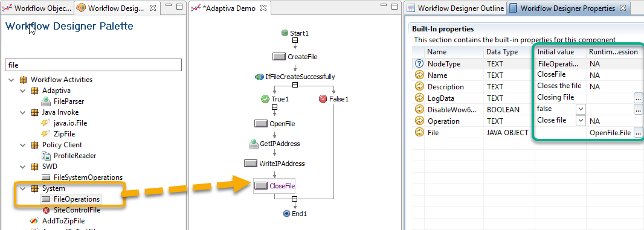Maximize the Adaptiva Demo editor area
This screenshot has height=230, width=644.
coord(395,7)
